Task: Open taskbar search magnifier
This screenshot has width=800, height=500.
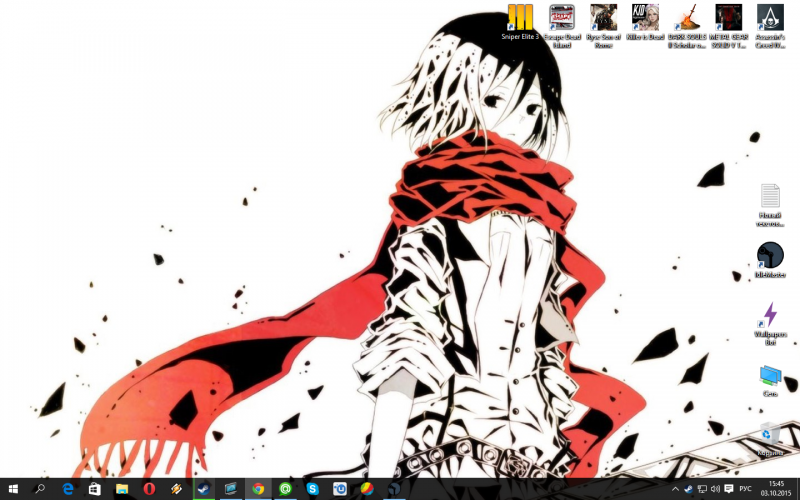Action: tap(40, 489)
